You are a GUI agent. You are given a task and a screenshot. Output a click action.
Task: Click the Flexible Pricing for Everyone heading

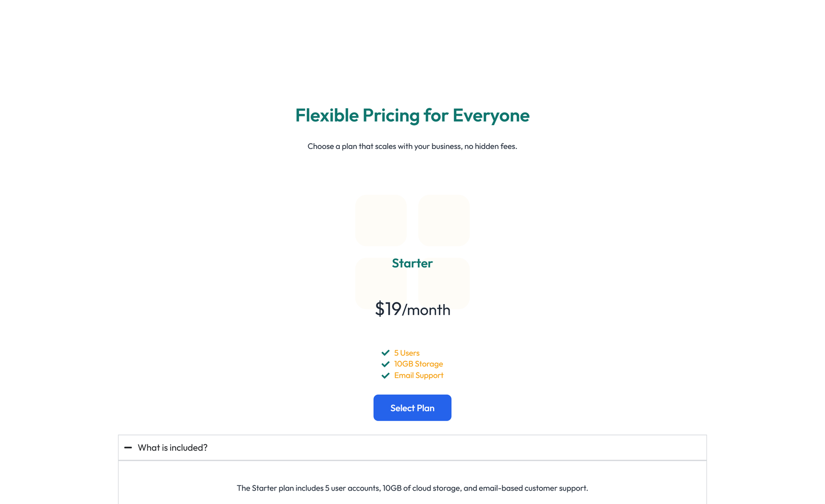(412, 115)
